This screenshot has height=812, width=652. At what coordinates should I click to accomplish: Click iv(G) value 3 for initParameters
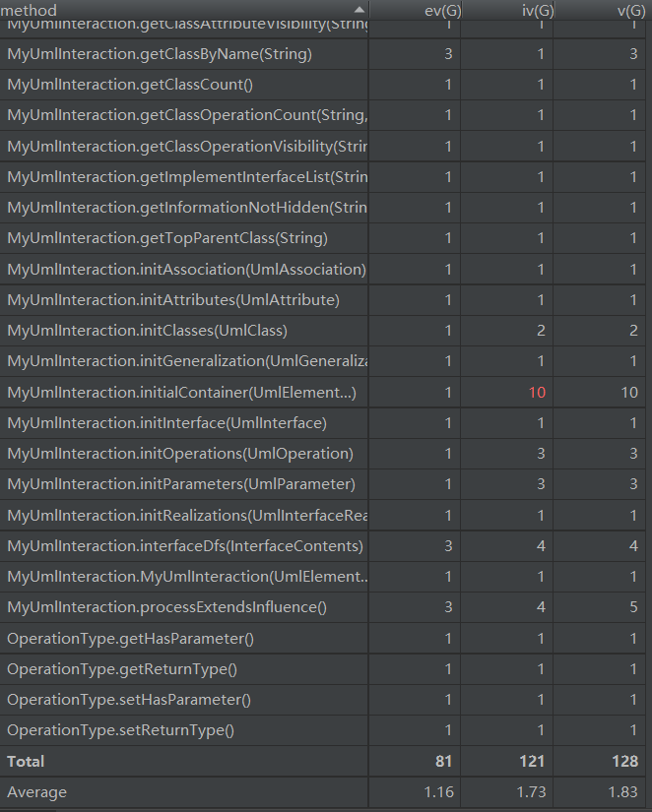coord(541,484)
